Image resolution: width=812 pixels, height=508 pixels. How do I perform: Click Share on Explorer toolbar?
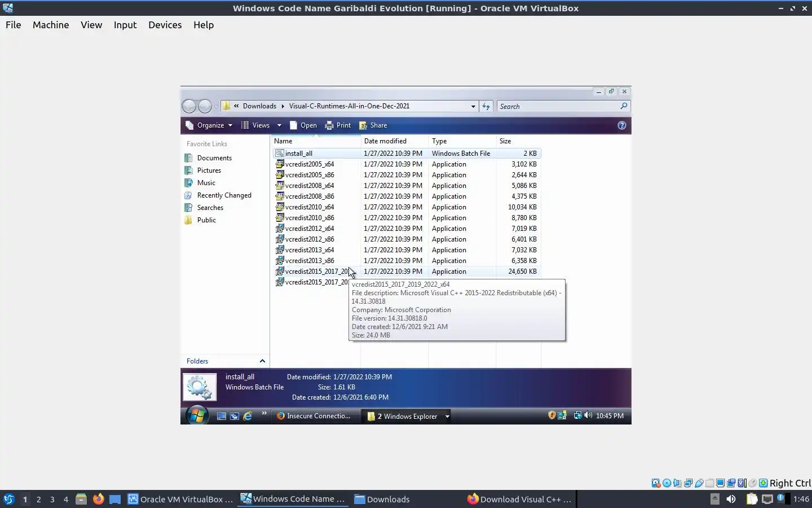(373, 125)
